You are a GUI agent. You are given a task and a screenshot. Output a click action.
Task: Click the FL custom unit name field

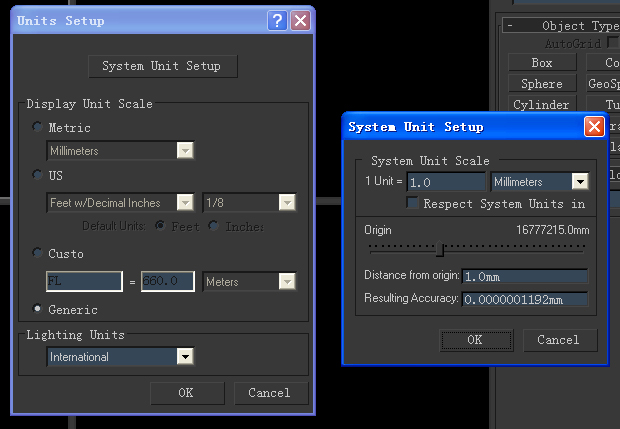pyautogui.click(x=84, y=281)
